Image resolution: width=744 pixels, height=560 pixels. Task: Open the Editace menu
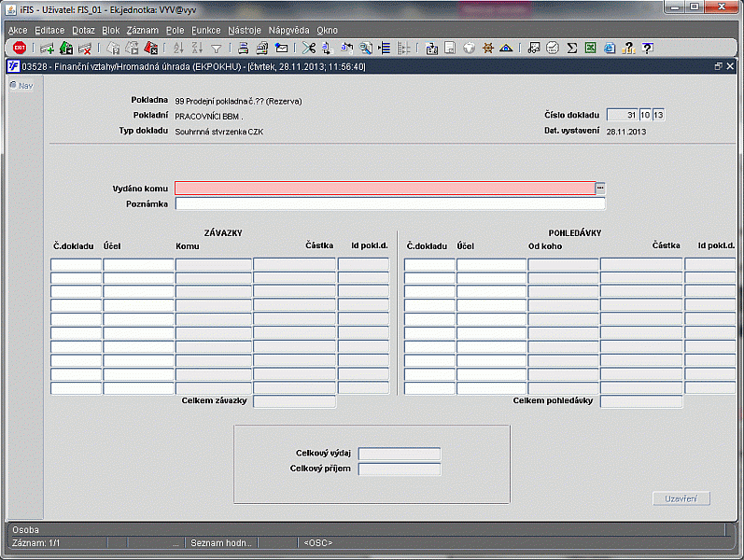pyautogui.click(x=49, y=31)
